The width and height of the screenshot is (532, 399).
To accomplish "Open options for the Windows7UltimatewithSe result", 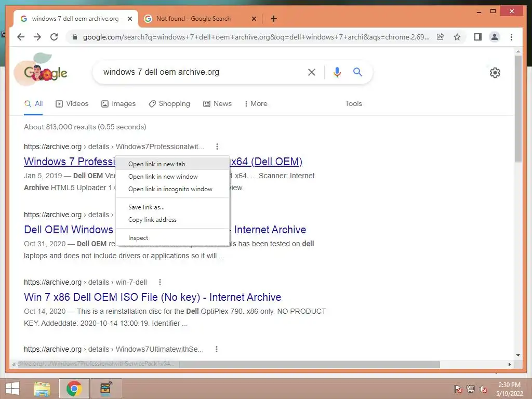I will click(217, 349).
